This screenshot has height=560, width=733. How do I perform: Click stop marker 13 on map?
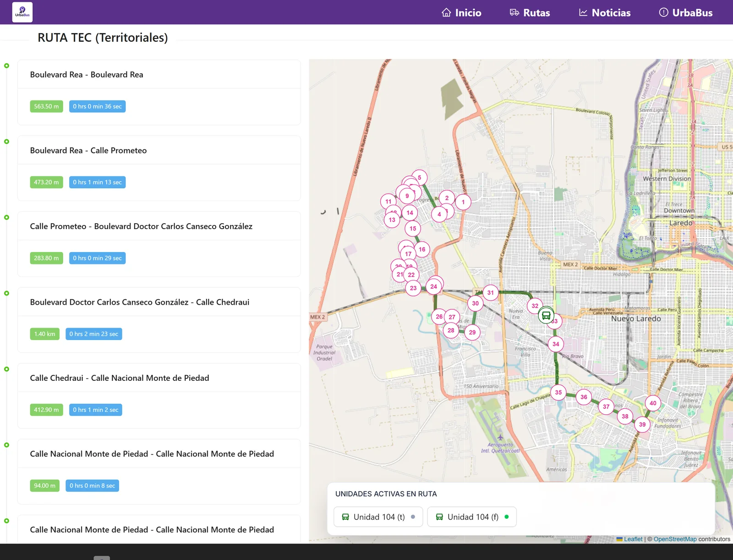pos(392,220)
